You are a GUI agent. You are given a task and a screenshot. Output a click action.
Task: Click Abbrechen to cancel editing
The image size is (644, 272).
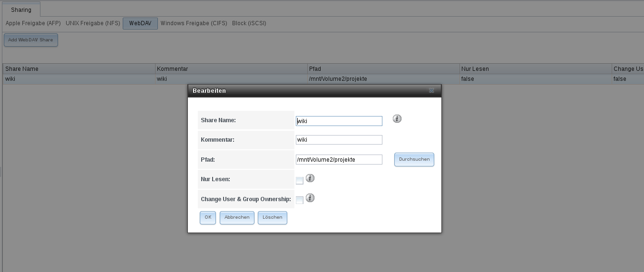point(237,217)
